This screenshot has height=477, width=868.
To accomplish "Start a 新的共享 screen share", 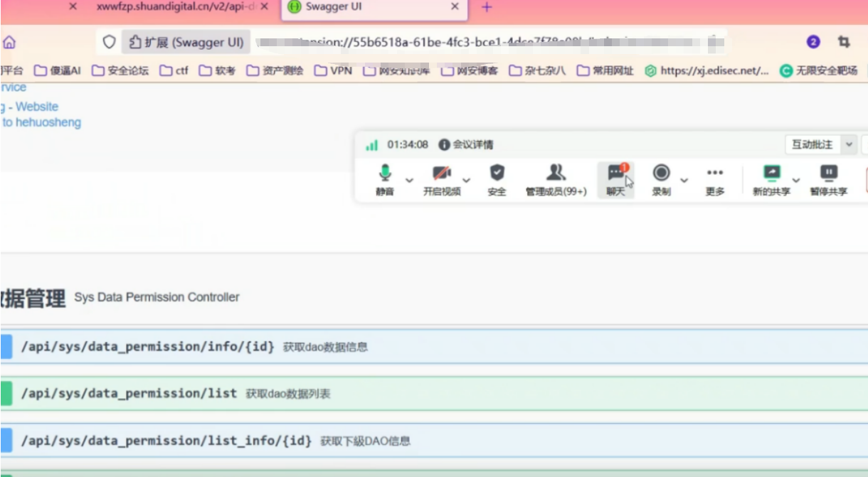I will (x=771, y=179).
